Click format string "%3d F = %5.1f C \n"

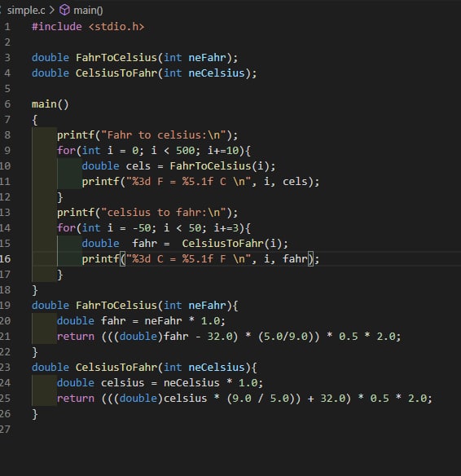[188, 182]
